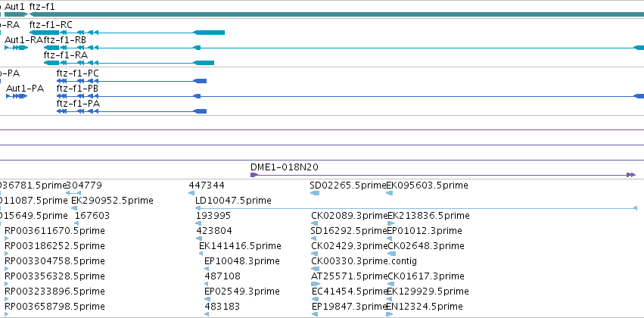Select EST SD16292.5prime
644x318 pixels.
(x=349, y=230)
